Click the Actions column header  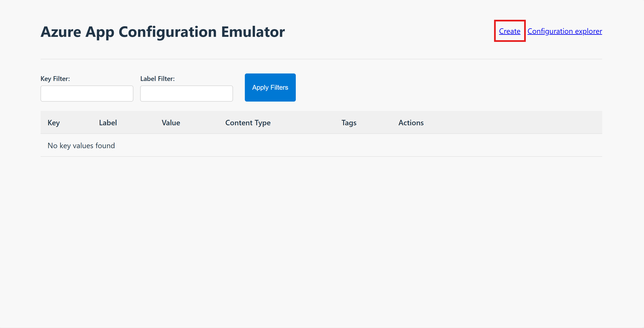coord(411,123)
